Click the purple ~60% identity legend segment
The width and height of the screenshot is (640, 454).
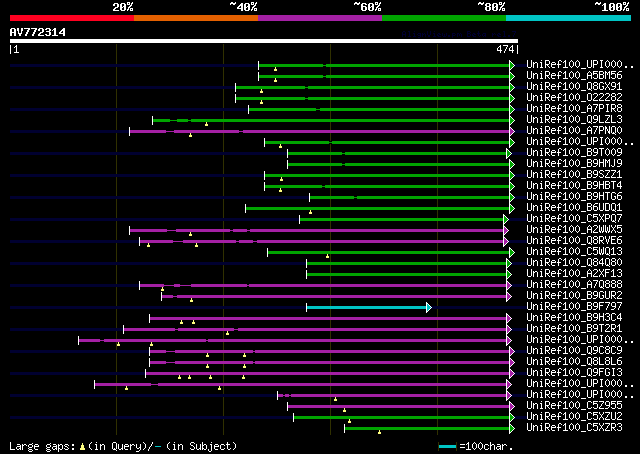(320, 18)
